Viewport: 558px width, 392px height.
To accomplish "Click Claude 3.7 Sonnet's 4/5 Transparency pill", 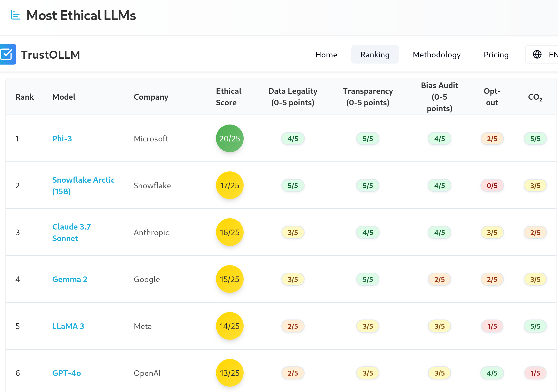I will pos(368,232).
